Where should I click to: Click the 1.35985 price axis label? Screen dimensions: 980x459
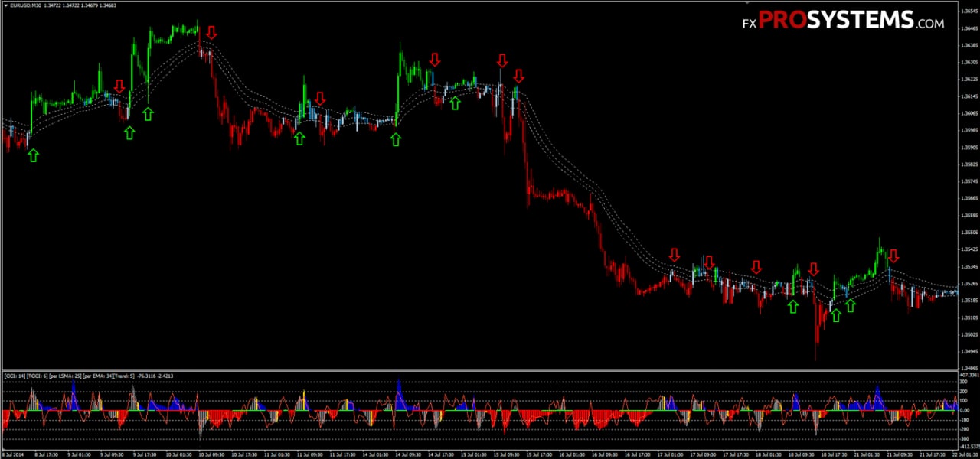click(969, 130)
